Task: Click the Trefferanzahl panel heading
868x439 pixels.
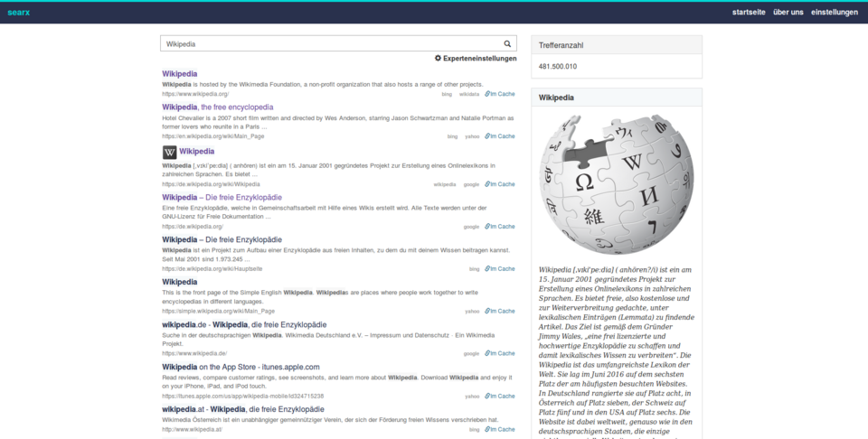Action: pos(617,45)
